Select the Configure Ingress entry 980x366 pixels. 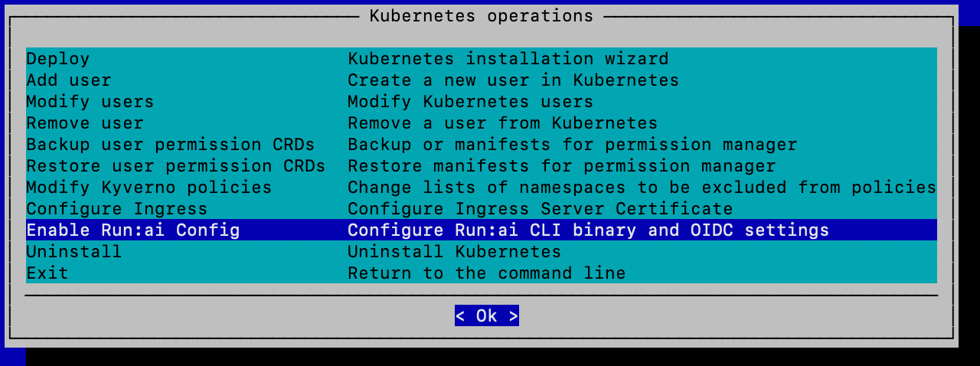[117, 209]
